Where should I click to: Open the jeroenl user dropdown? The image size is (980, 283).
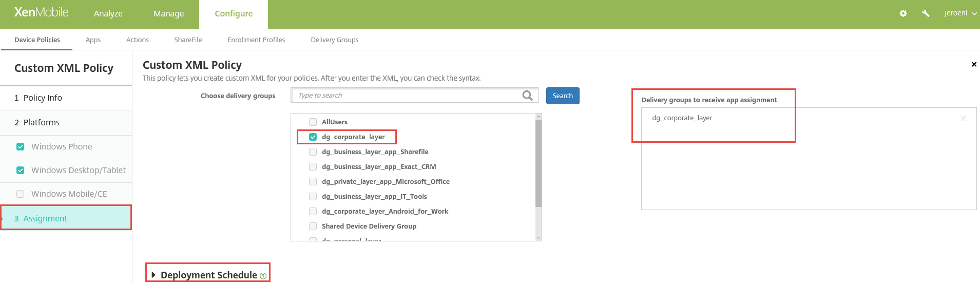click(960, 13)
